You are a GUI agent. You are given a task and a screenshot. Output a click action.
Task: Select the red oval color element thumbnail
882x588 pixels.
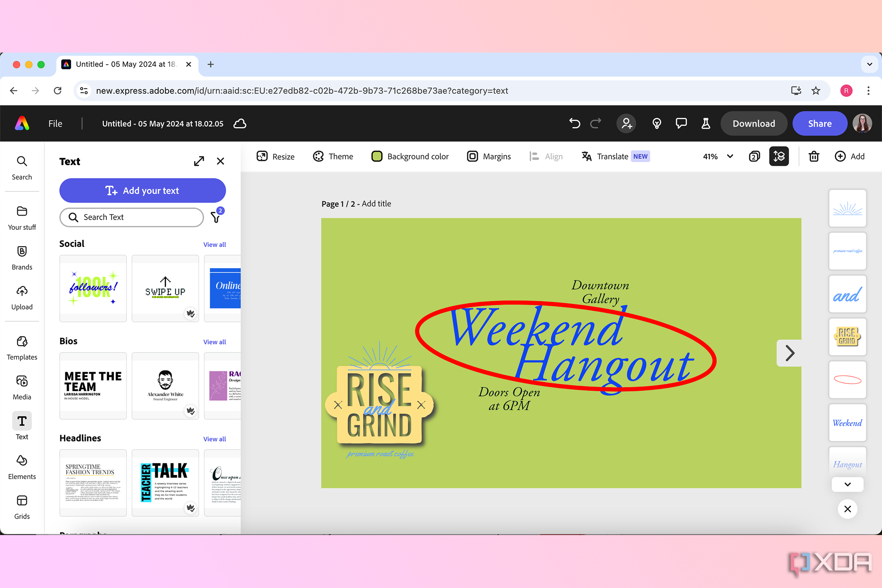click(x=847, y=379)
